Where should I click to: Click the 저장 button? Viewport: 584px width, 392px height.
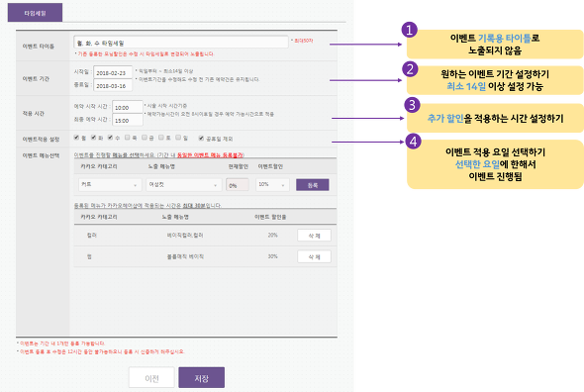click(202, 378)
